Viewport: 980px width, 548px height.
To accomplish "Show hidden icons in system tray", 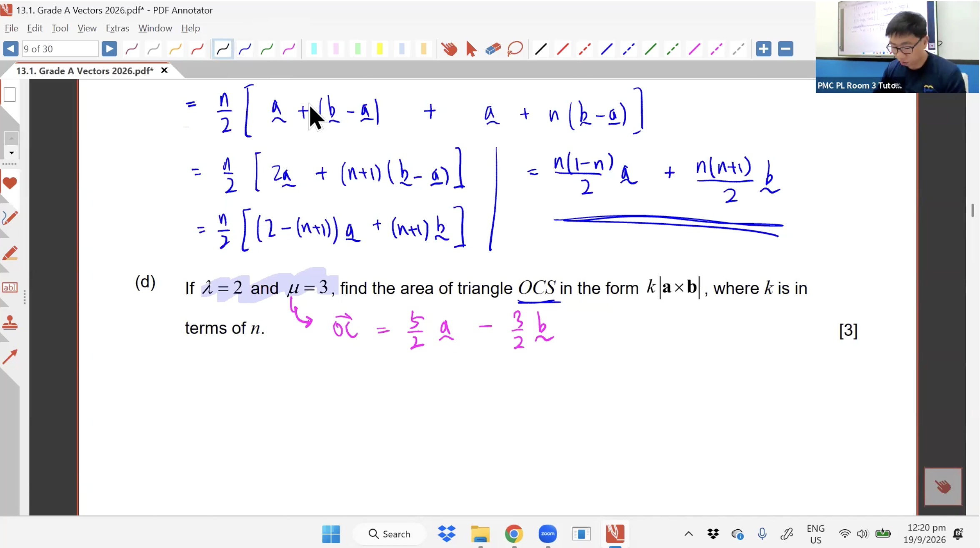I will (x=688, y=533).
